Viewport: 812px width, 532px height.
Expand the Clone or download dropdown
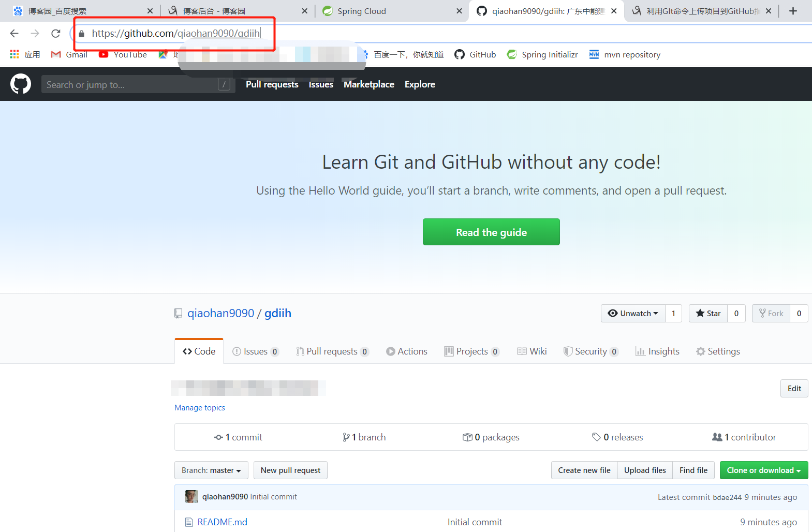click(764, 470)
